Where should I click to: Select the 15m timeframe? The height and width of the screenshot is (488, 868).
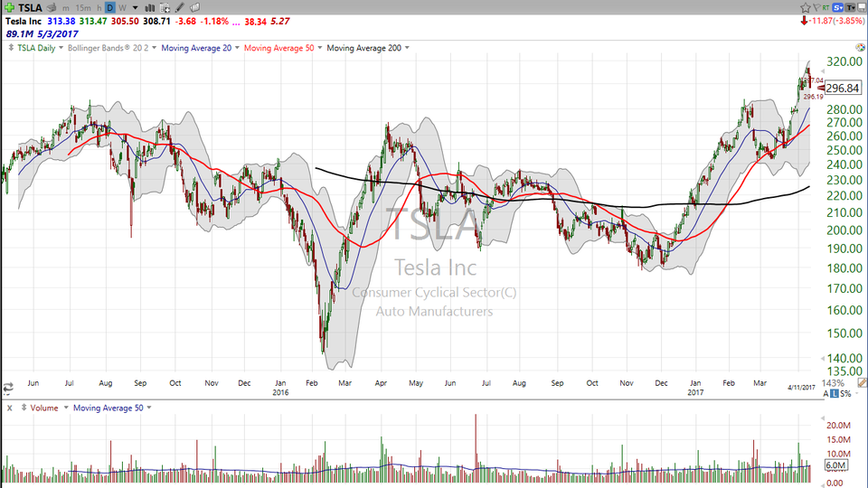click(83, 8)
